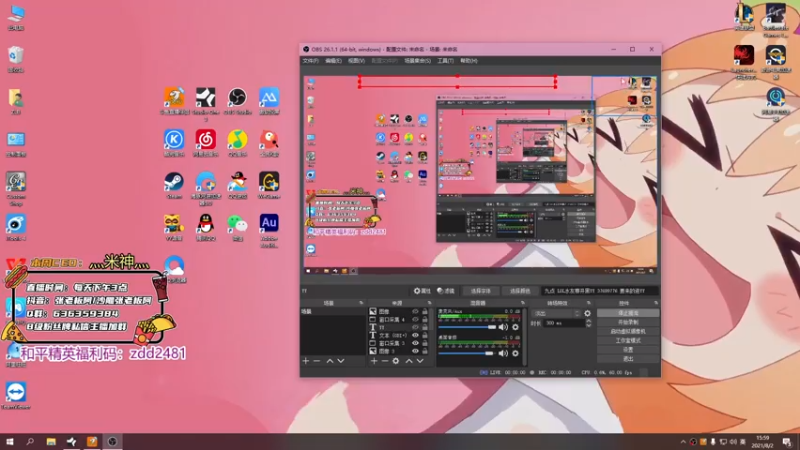The height and width of the screenshot is (450, 800).
Task: Select the Recycle Bin desktop icon
Action: (x=16, y=59)
